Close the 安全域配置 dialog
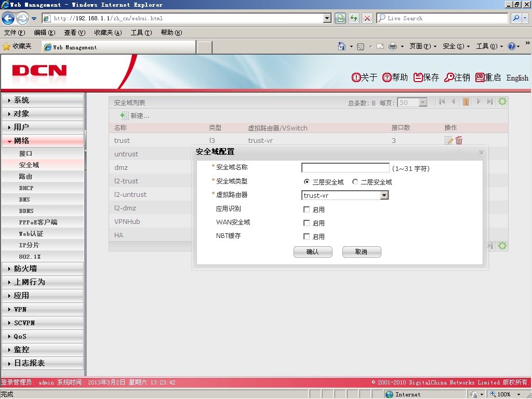 [x=481, y=153]
